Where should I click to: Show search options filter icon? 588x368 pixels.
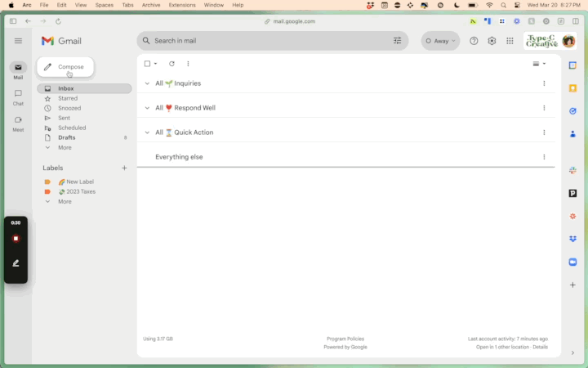coord(397,41)
